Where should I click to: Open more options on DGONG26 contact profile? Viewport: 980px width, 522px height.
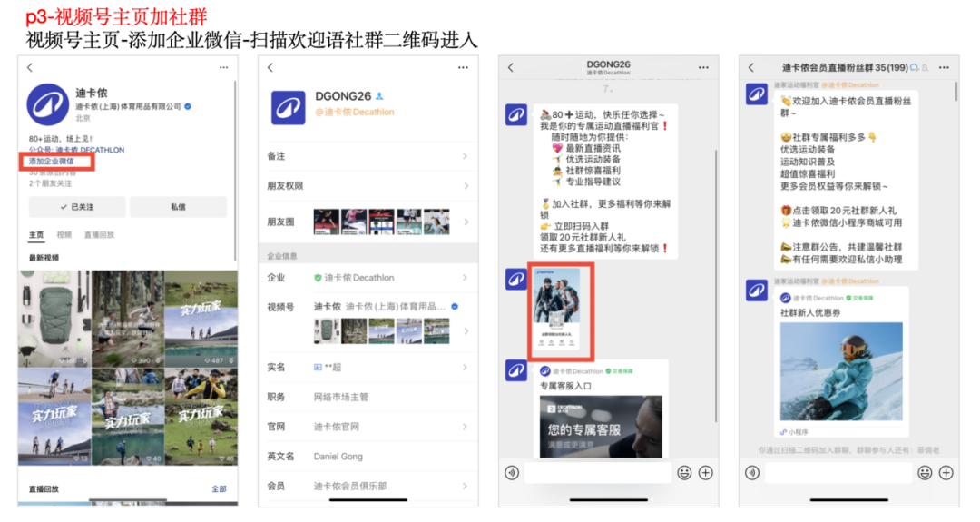click(x=463, y=67)
